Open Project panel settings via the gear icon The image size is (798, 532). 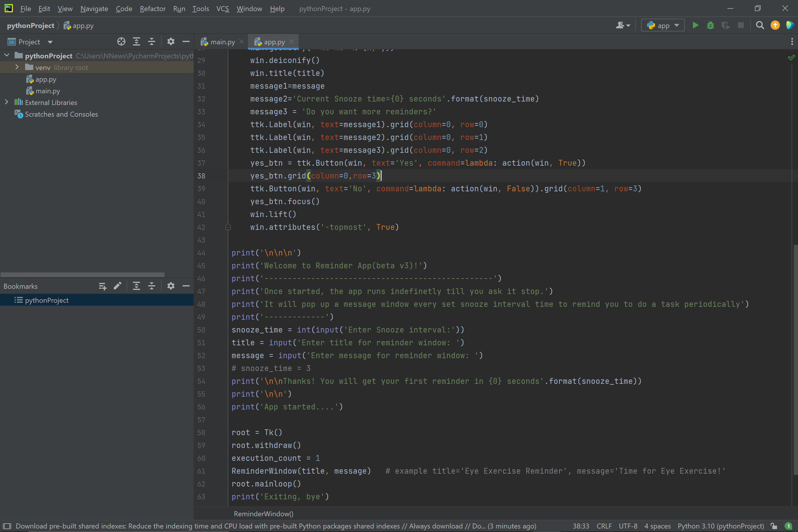171,41
